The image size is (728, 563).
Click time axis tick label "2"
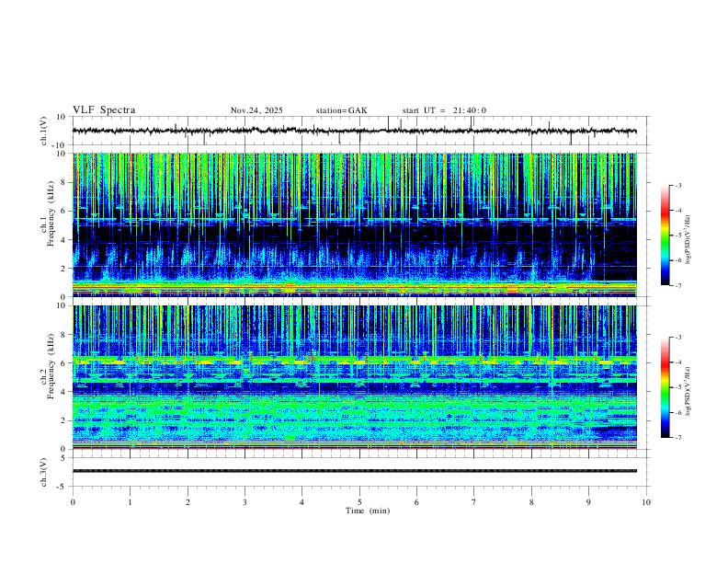pyautogui.click(x=188, y=502)
